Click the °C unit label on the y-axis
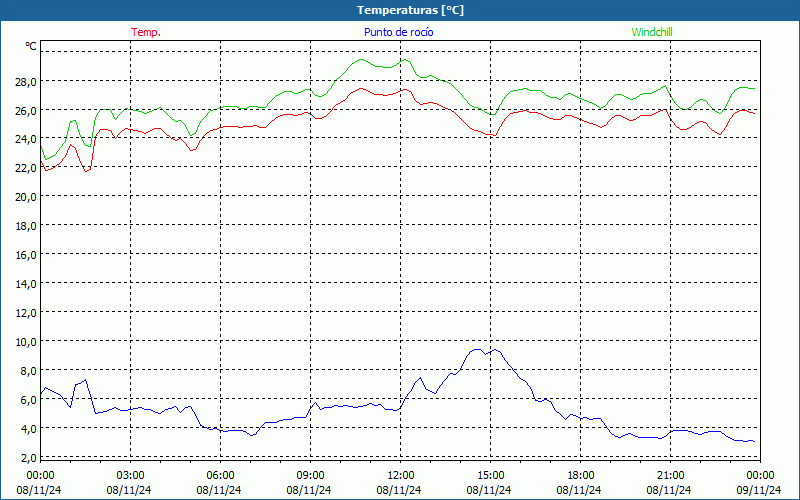This screenshot has width=800, height=500. point(31,46)
